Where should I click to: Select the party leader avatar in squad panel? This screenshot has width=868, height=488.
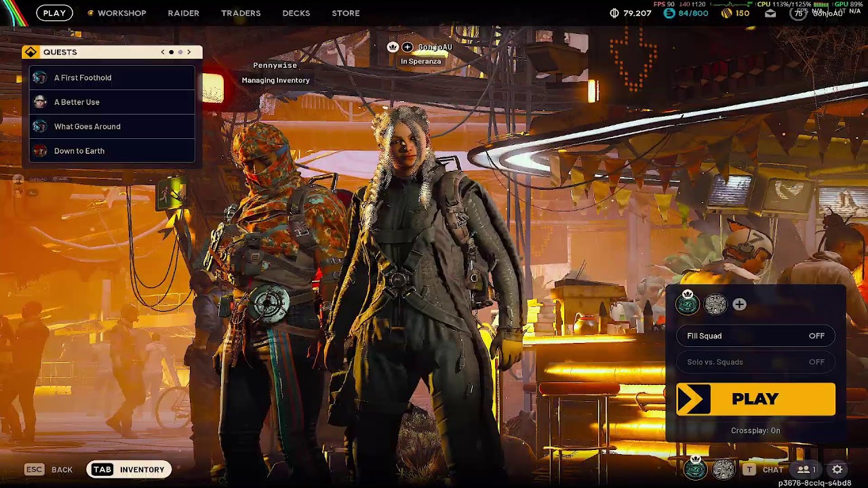687,304
